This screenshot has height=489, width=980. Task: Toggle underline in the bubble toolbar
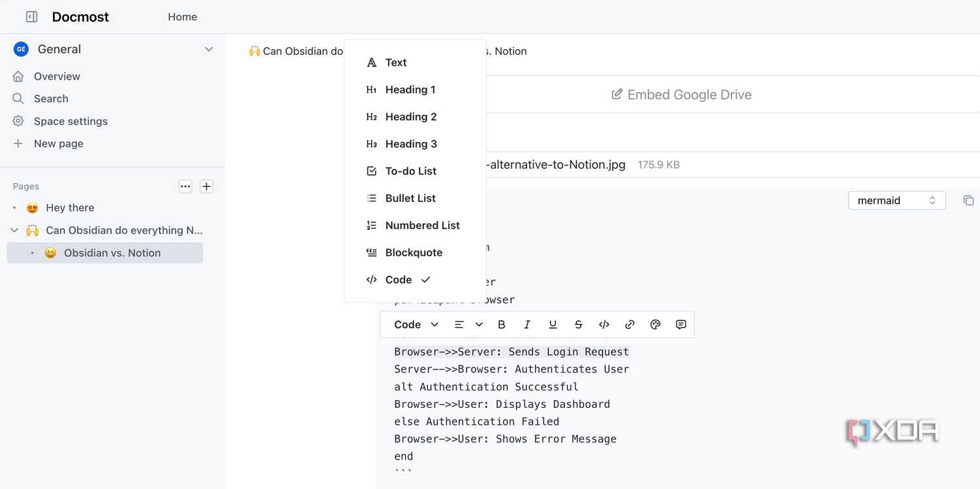(x=553, y=324)
